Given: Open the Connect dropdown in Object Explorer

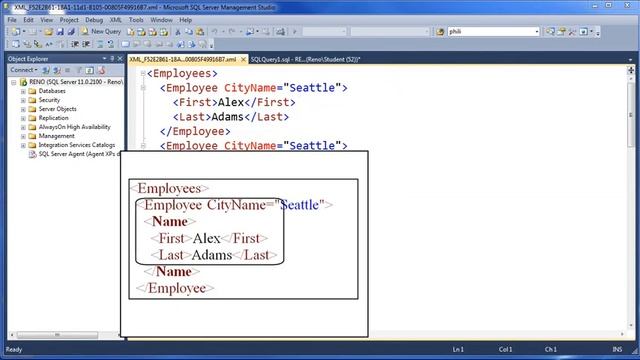Looking at the screenshot, I should click(24, 70).
